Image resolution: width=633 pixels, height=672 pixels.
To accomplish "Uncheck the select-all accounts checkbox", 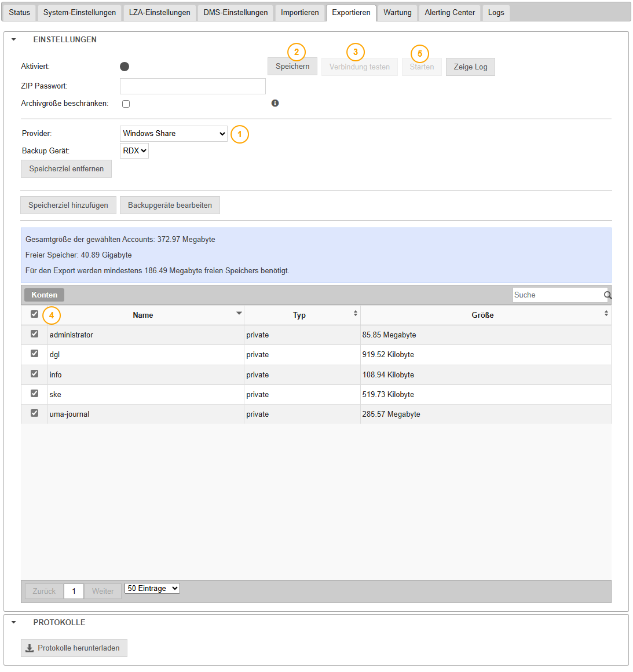I will click(x=34, y=314).
